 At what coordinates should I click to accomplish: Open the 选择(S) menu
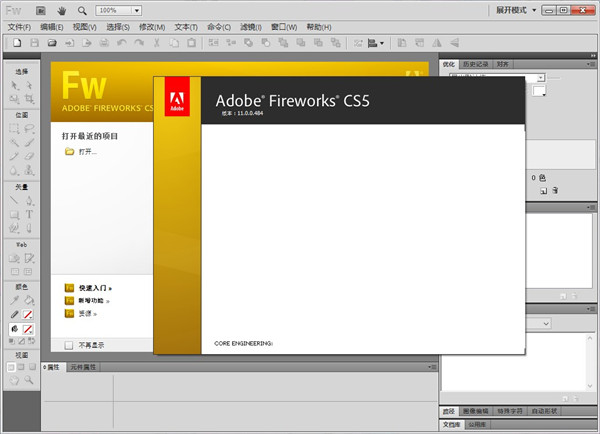pos(118,27)
